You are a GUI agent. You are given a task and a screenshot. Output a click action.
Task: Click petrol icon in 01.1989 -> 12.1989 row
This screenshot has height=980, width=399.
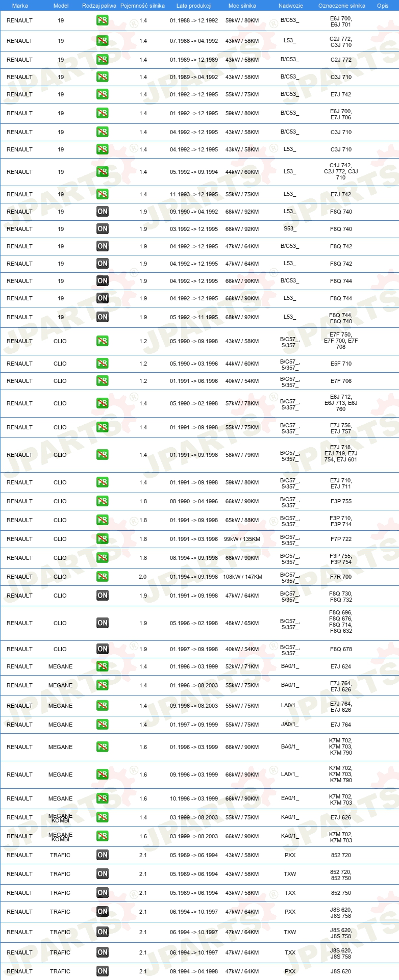(103, 60)
